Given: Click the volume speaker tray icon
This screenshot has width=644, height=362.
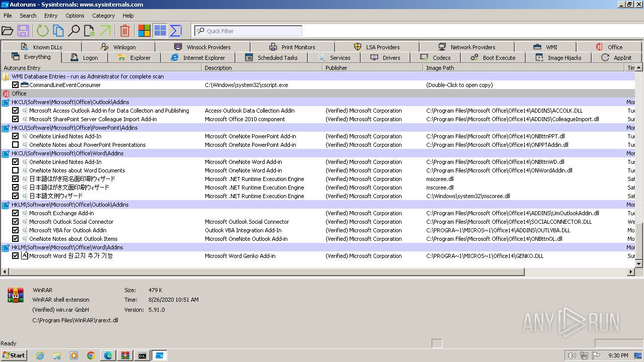Looking at the screenshot, I should (572, 355).
